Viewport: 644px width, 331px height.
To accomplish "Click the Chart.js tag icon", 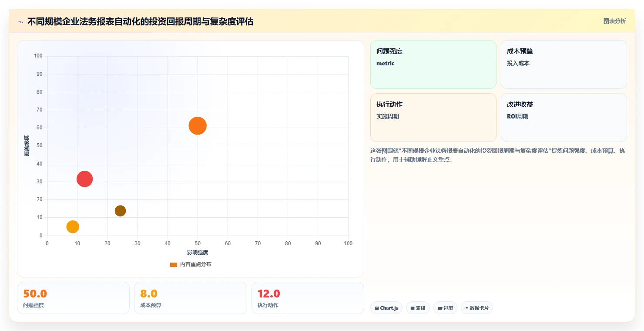I will coord(377,308).
